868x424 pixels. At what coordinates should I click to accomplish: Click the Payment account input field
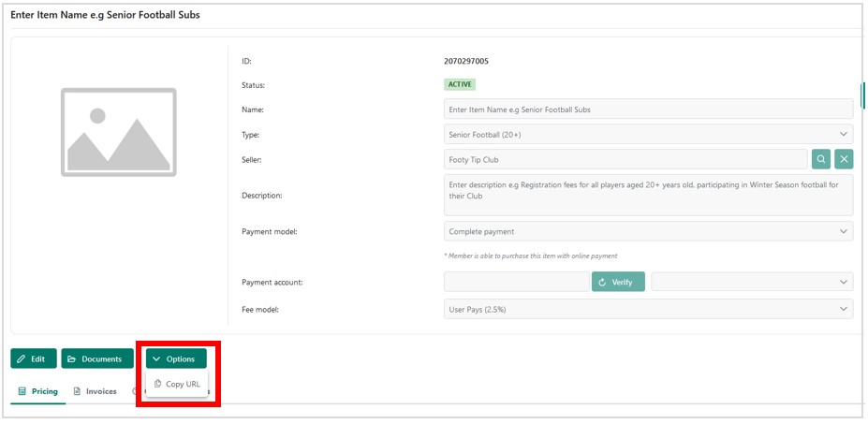(x=516, y=282)
